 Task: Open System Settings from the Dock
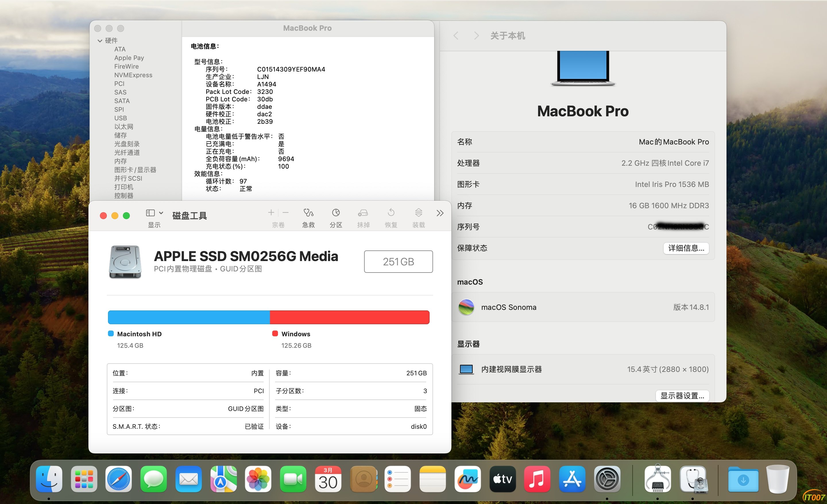[x=607, y=479]
